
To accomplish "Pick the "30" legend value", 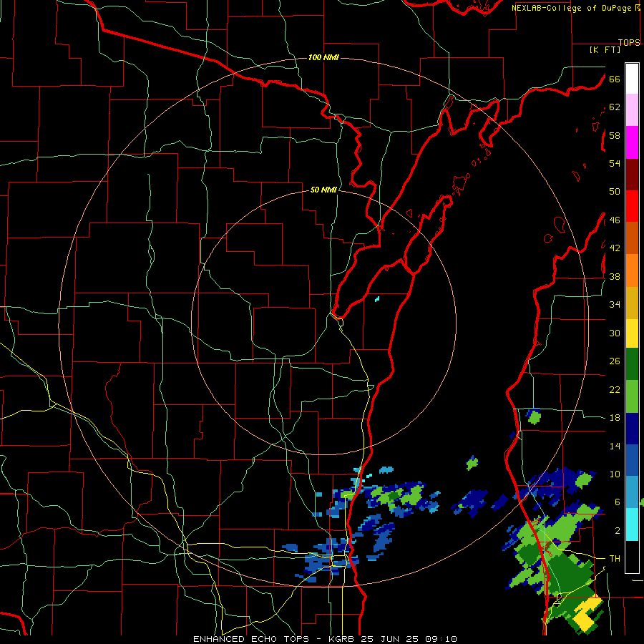I will pos(615,333).
